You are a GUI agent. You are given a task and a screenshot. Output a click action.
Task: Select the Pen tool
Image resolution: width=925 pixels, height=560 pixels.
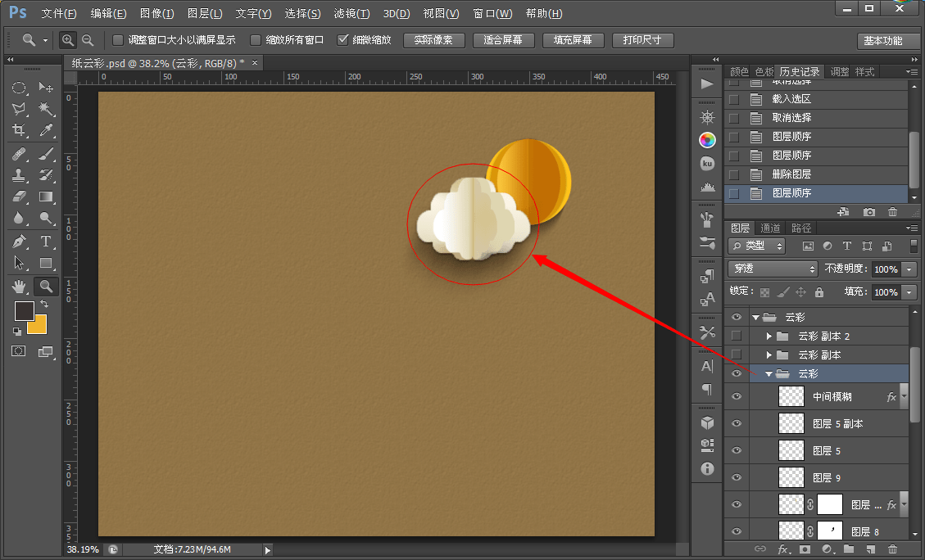point(19,241)
